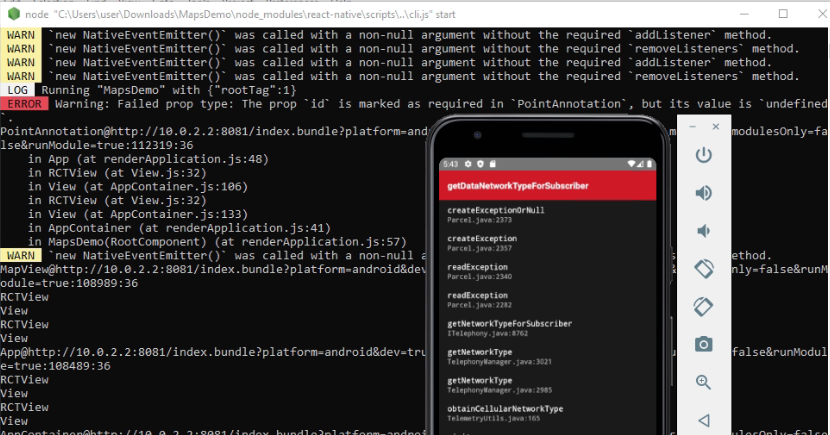The width and height of the screenshot is (830, 435).
Task: Click the 5:43 clock in phone status bar
Action: (450, 164)
